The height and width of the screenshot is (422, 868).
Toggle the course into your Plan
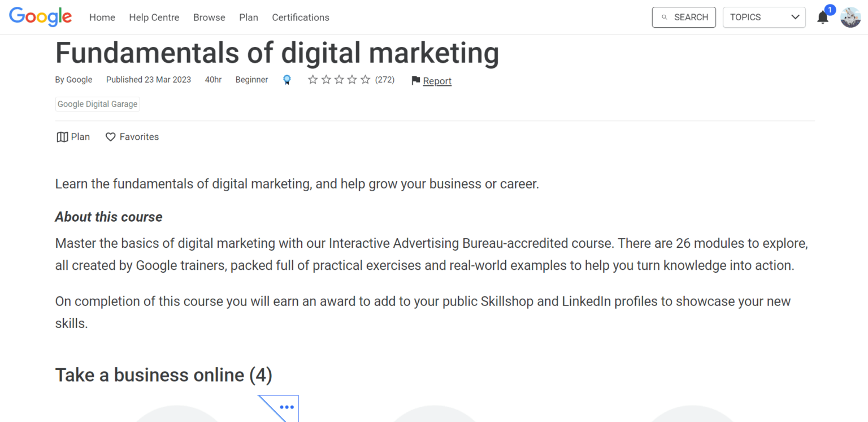[72, 136]
